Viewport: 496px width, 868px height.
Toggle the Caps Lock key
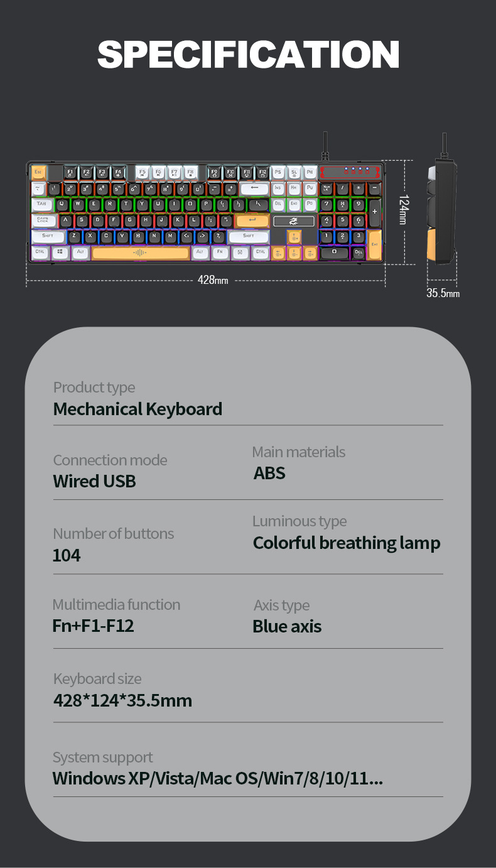pos(43,220)
